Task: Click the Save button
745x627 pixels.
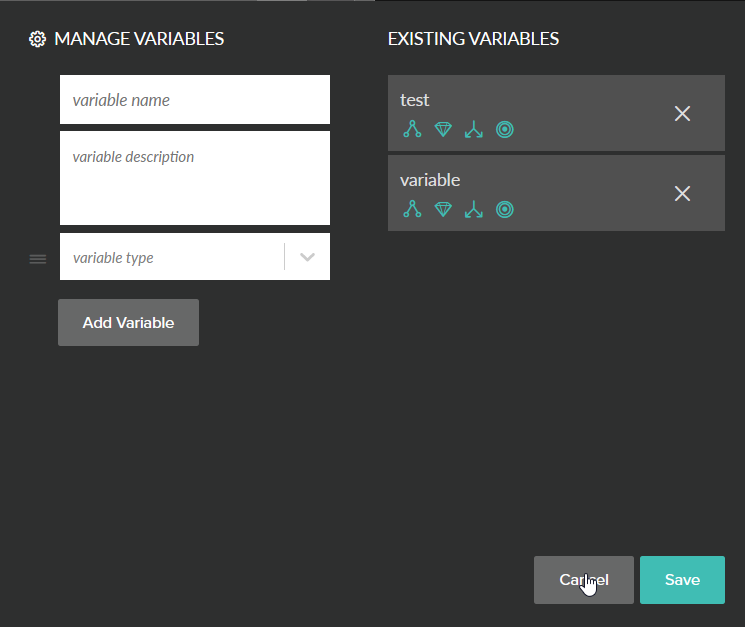Action: tap(682, 580)
